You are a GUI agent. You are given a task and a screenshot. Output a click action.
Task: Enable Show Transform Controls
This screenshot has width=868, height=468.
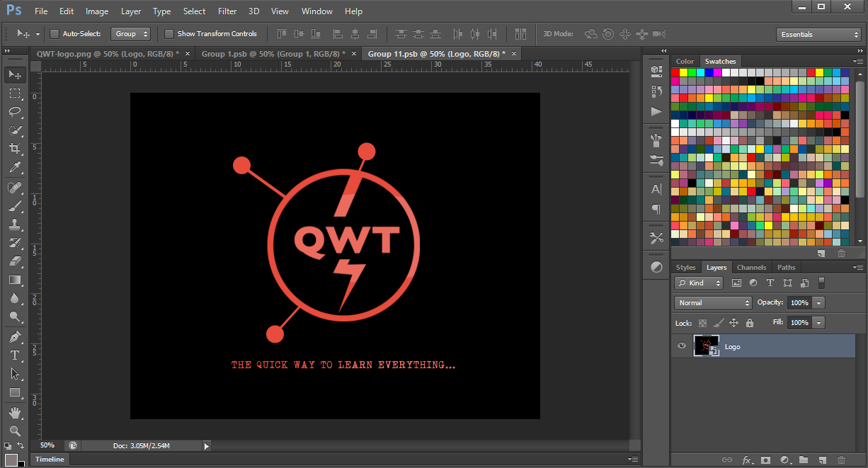169,33
